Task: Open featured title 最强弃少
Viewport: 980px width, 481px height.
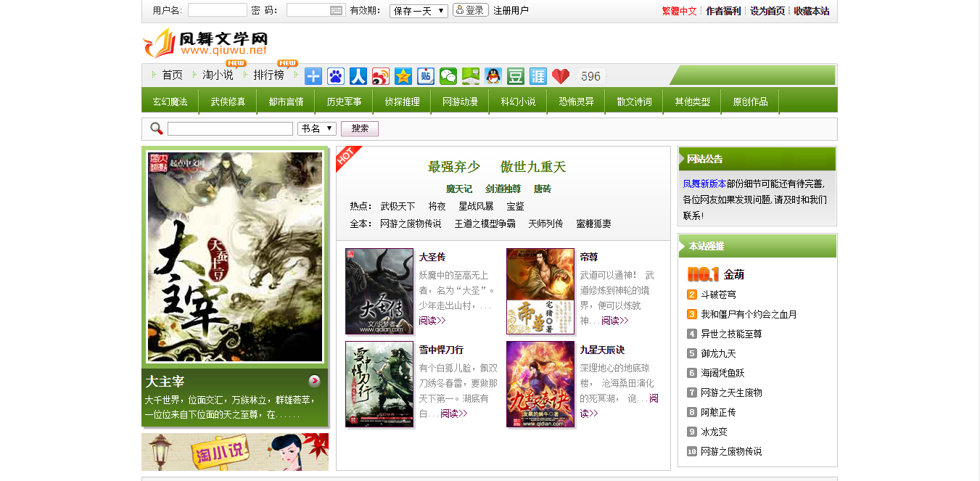Action: pos(454,167)
